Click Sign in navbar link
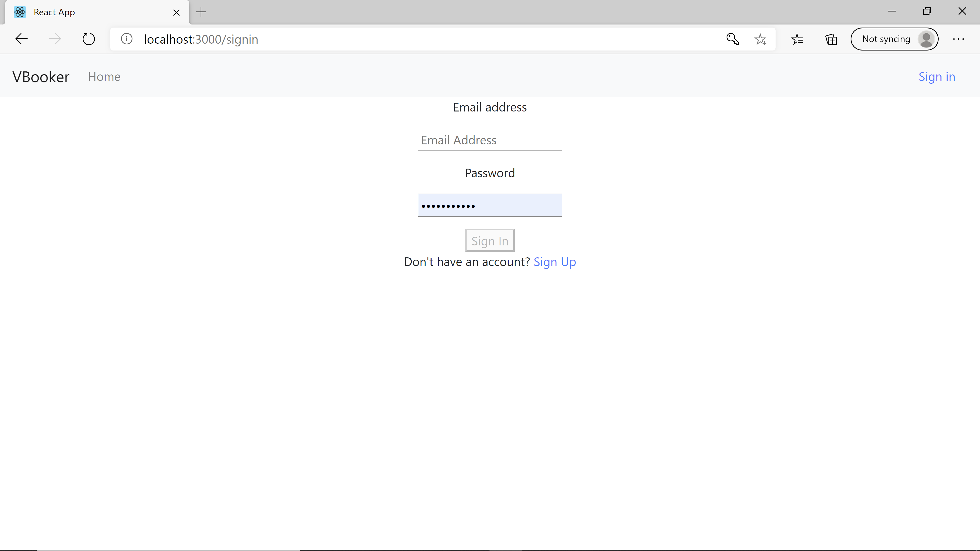 click(937, 77)
